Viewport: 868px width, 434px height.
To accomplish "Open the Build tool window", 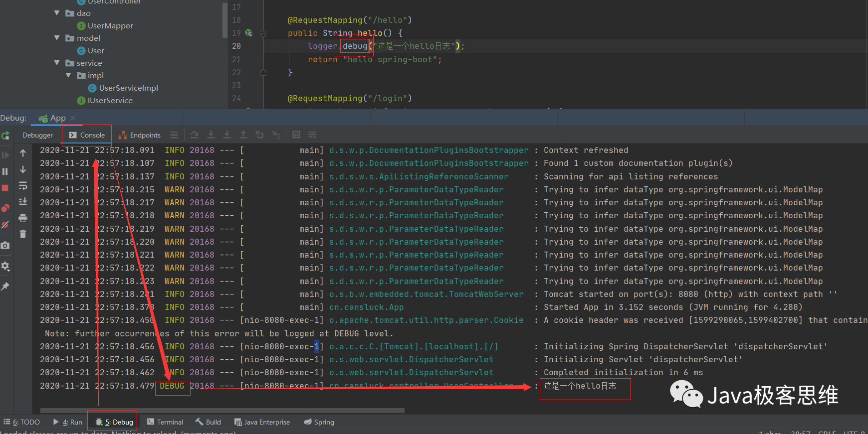I will pyautogui.click(x=208, y=422).
